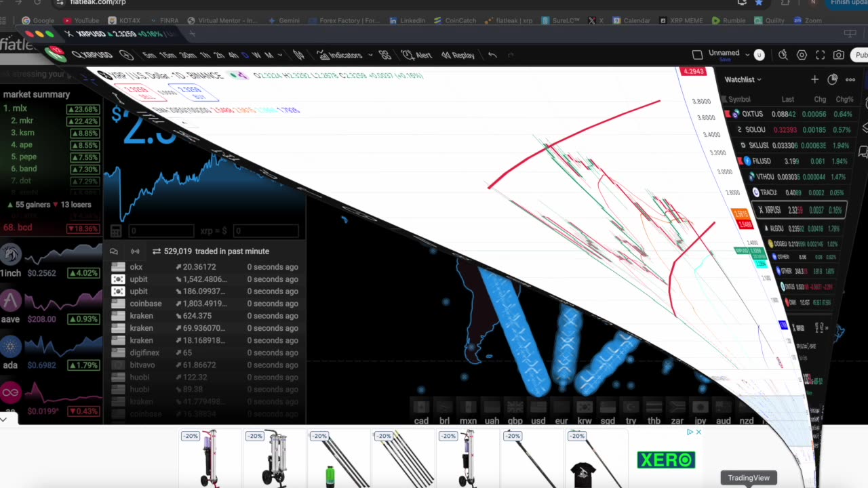Click the xrp amount input field
Screen dimensions: 868x488
pyautogui.click(x=161, y=231)
